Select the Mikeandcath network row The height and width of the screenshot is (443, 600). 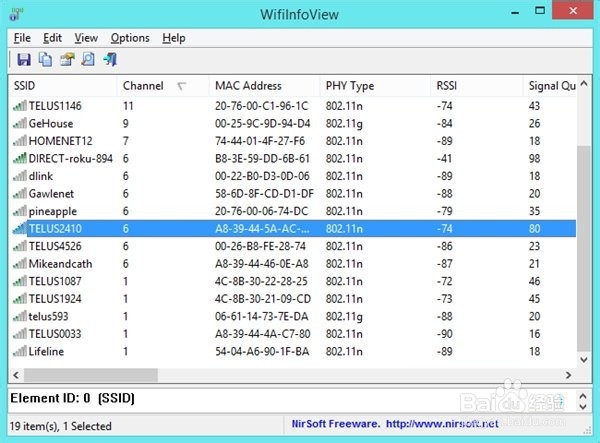293,264
